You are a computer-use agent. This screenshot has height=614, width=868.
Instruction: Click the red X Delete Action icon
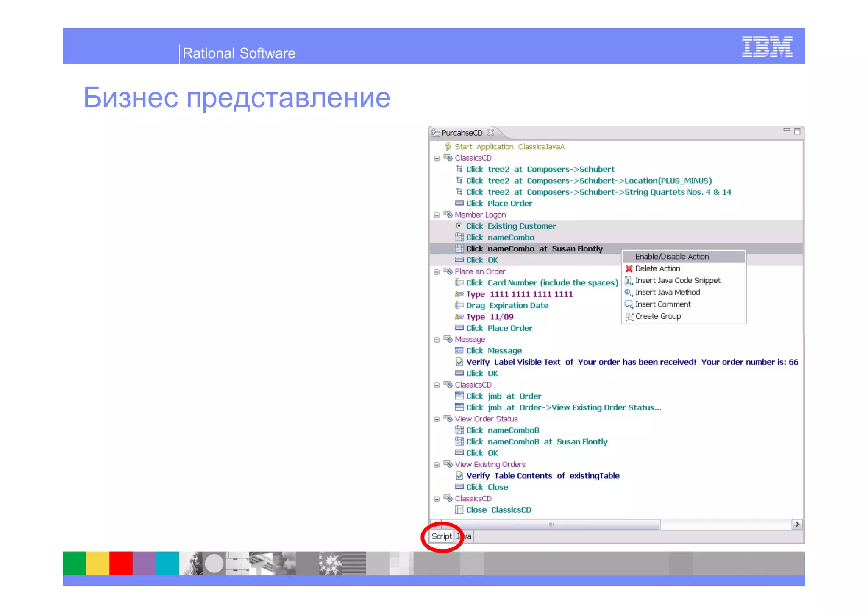click(629, 268)
